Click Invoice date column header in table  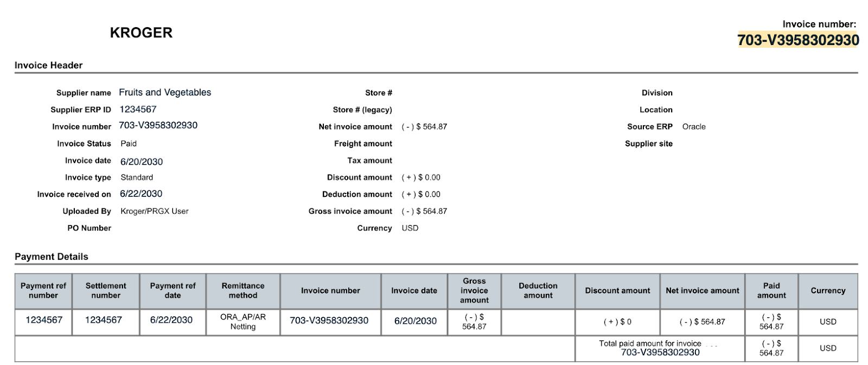(x=414, y=291)
